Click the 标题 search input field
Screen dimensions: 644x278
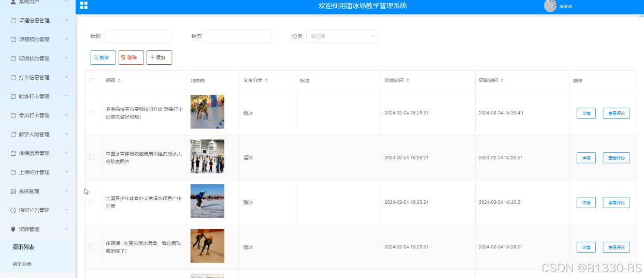point(138,36)
